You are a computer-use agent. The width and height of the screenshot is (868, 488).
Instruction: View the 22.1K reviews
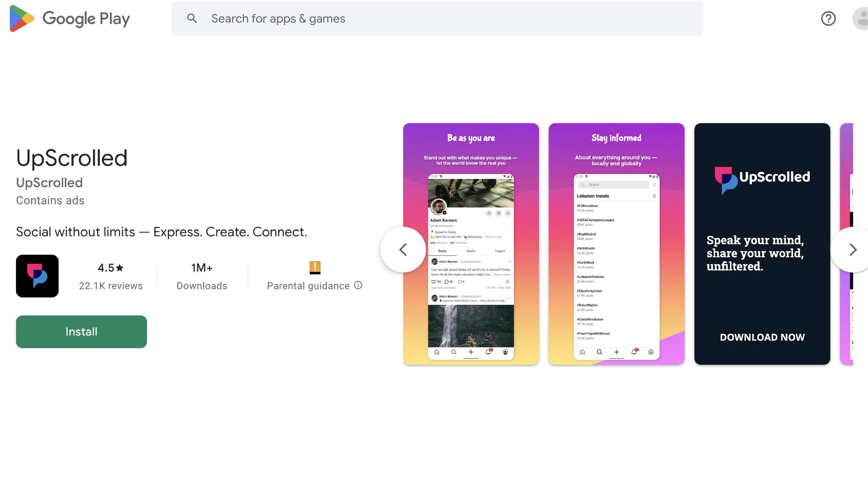click(110, 285)
